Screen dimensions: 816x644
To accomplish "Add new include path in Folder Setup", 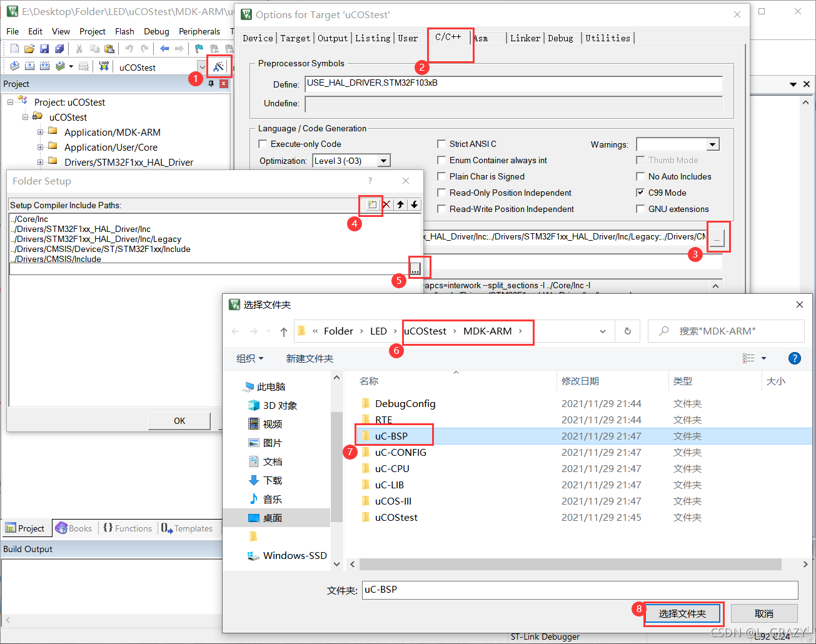I will click(x=372, y=204).
